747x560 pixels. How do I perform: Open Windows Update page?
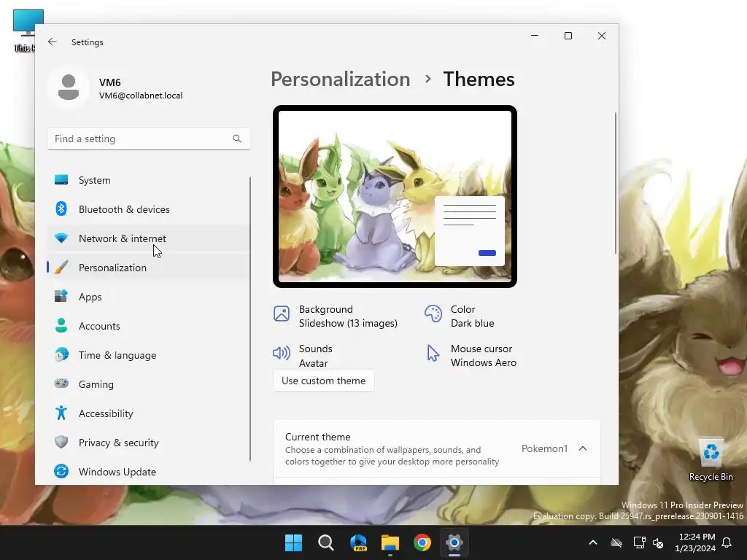[x=148, y=472]
